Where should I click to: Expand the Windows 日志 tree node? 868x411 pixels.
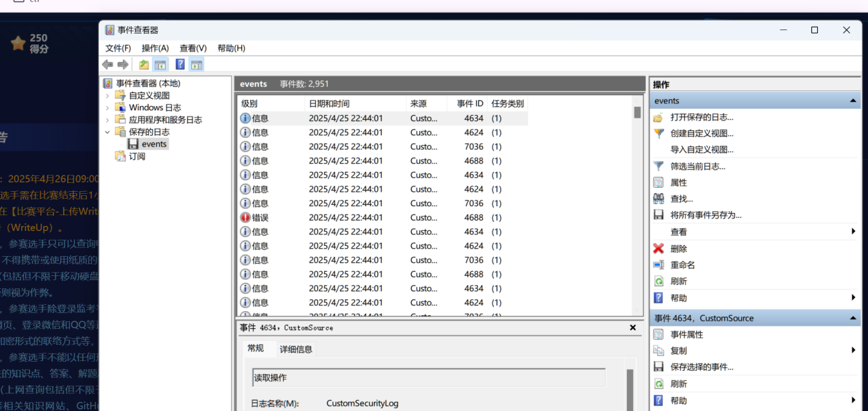pyautogui.click(x=108, y=108)
